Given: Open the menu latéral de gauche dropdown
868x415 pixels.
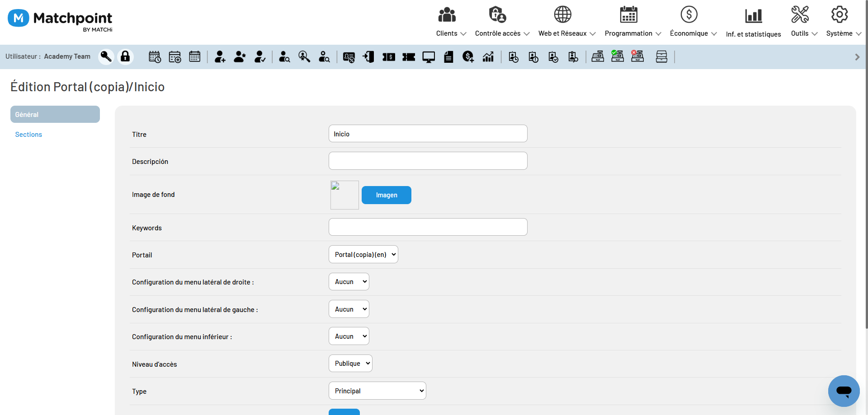Looking at the screenshot, I should coord(349,309).
